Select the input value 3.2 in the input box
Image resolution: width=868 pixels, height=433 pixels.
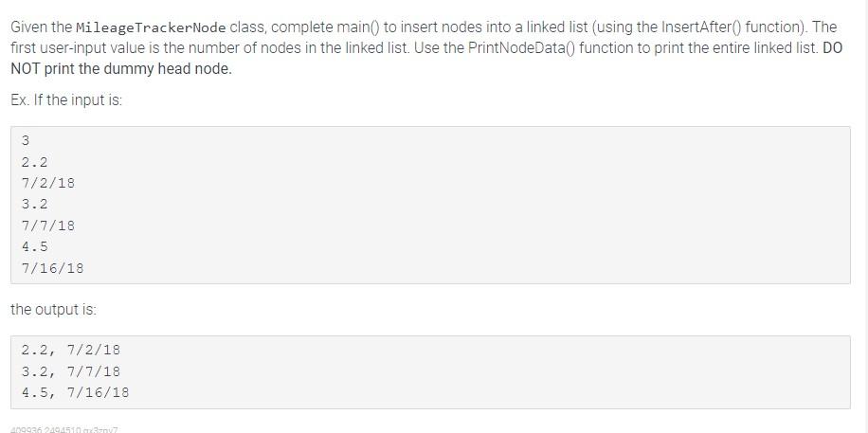pyautogui.click(x=34, y=205)
